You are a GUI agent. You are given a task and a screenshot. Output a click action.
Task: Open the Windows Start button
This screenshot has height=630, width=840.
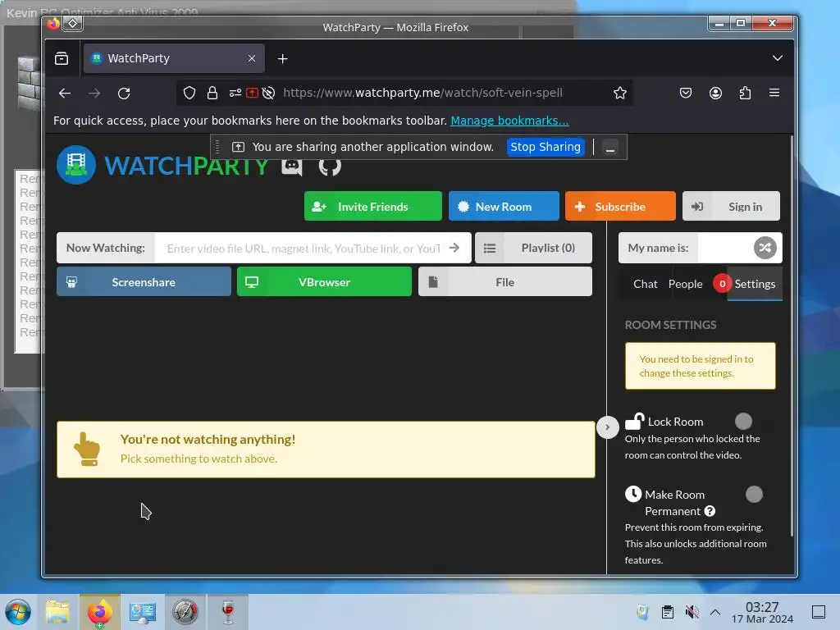point(18,612)
